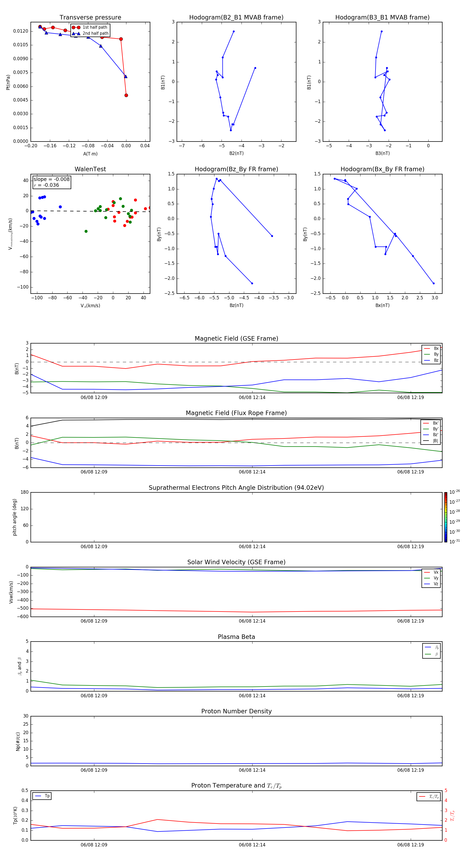The image size is (473, 868).
Task: Click the "Solar Wind Velocity (GSE Frame)" title
Action: pos(236,562)
